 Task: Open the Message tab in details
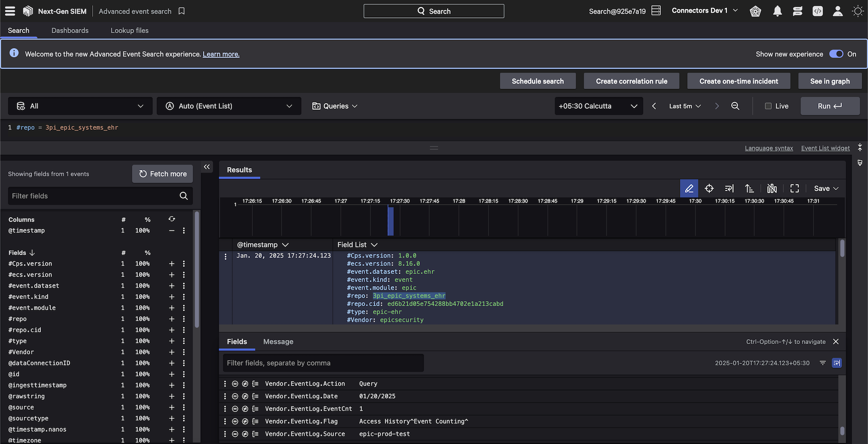coord(278,342)
